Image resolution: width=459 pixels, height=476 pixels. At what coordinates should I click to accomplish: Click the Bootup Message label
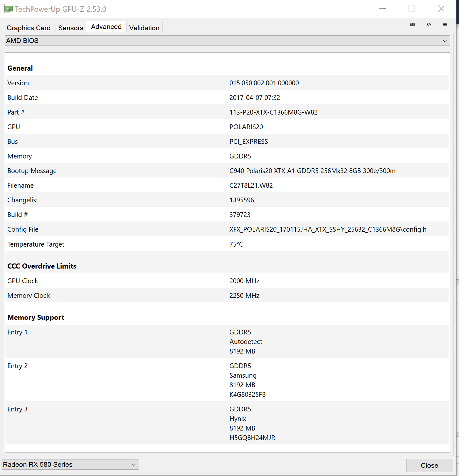click(x=32, y=171)
